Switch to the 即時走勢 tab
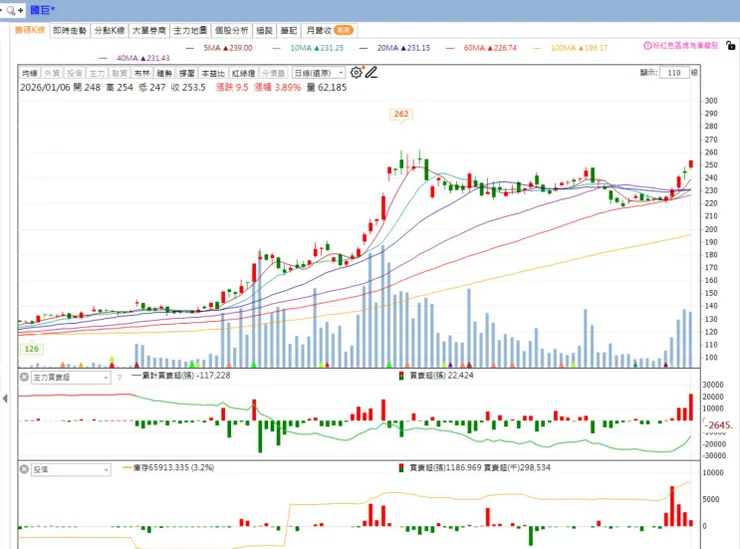 (x=70, y=30)
